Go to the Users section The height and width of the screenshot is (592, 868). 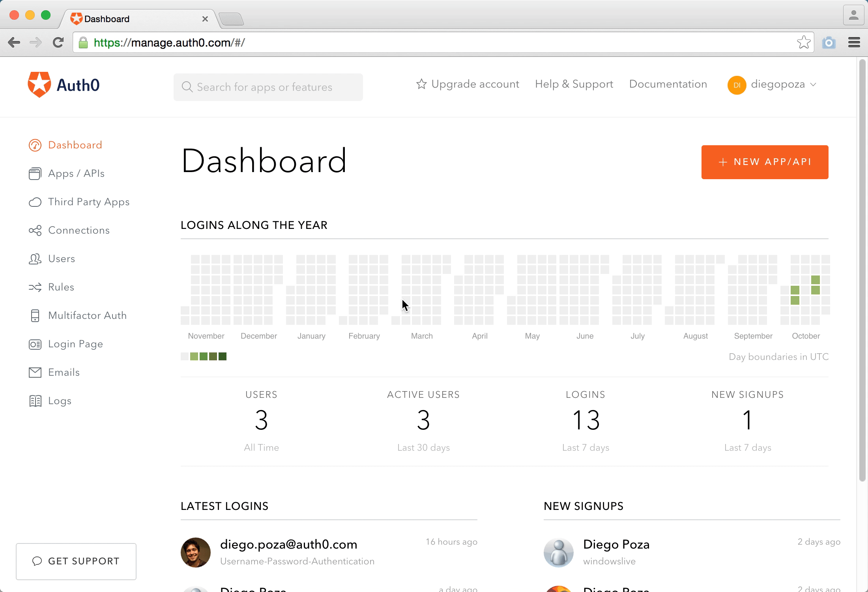(61, 259)
